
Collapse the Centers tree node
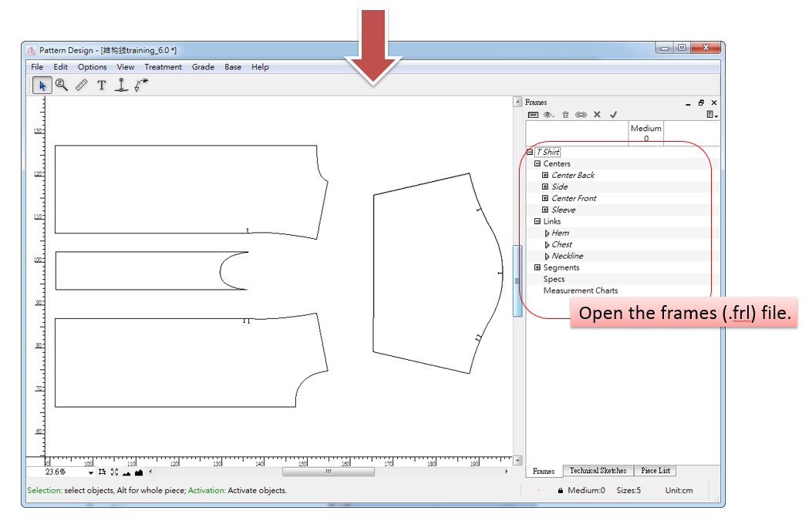(537, 164)
